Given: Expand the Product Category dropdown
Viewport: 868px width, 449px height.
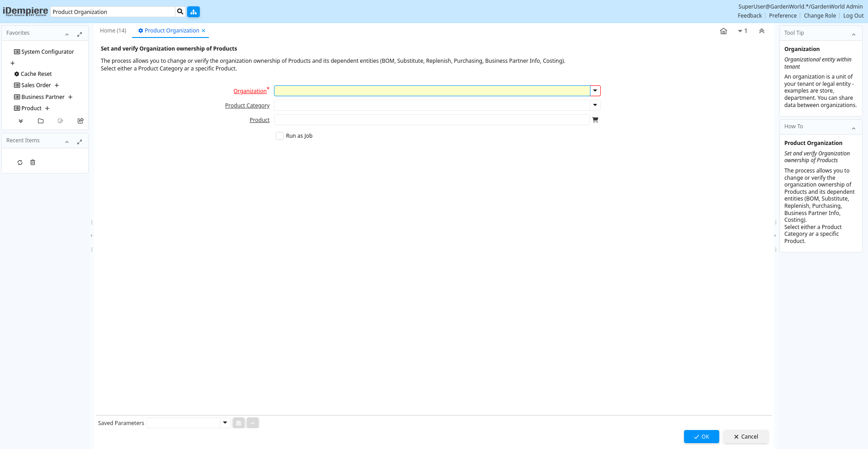Looking at the screenshot, I should [x=595, y=105].
